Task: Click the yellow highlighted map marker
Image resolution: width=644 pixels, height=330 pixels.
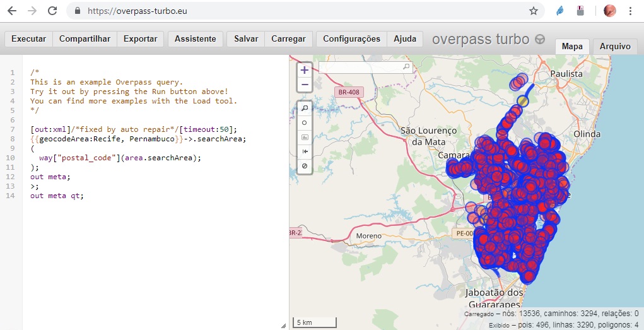Action: [522, 101]
